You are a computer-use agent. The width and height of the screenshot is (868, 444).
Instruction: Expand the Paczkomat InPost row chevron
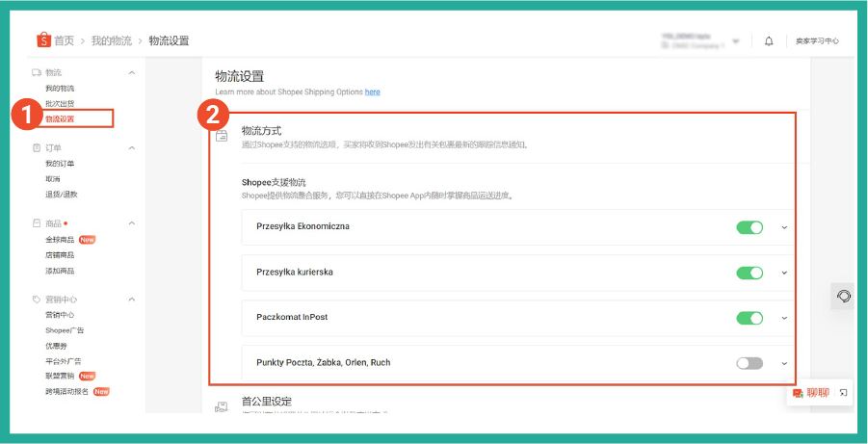pos(784,319)
